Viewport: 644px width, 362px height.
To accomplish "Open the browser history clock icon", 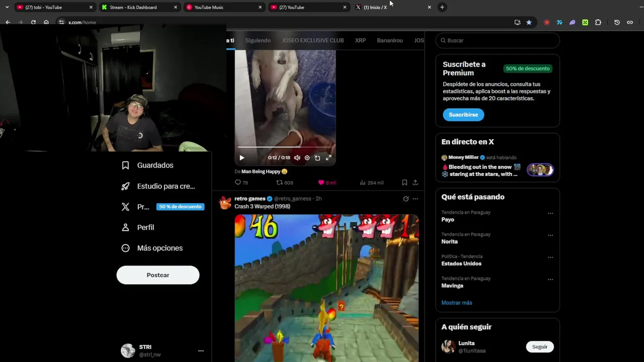I will pyautogui.click(x=617, y=22).
